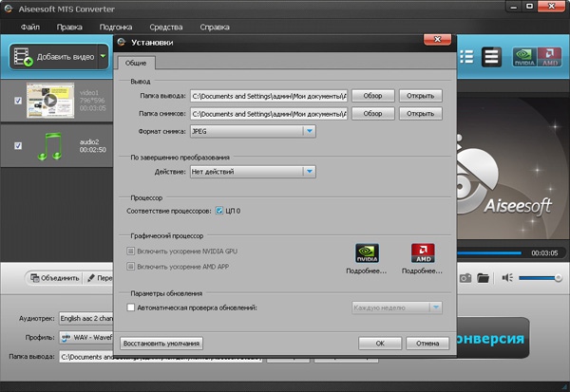Adjust the volume slider
The height and width of the screenshot is (392, 570).
tap(540, 278)
